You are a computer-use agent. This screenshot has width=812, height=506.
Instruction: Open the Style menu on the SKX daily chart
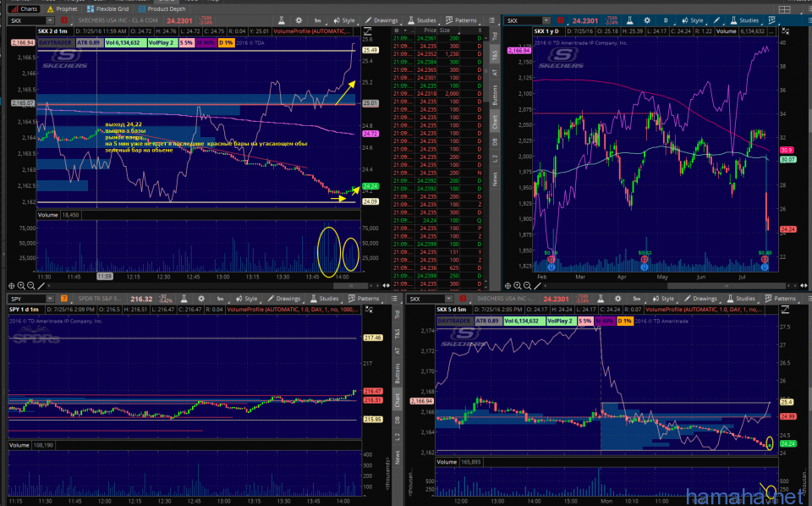693,20
